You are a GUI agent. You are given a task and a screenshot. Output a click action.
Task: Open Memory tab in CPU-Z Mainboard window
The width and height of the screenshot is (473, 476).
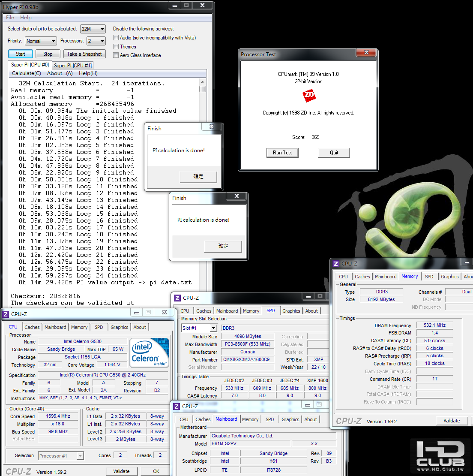click(250, 419)
